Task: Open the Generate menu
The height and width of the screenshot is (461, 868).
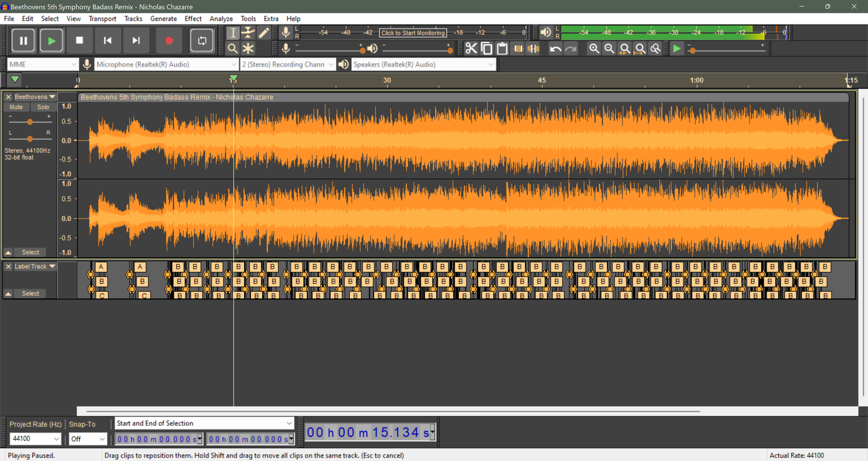Action: (163, 18)
